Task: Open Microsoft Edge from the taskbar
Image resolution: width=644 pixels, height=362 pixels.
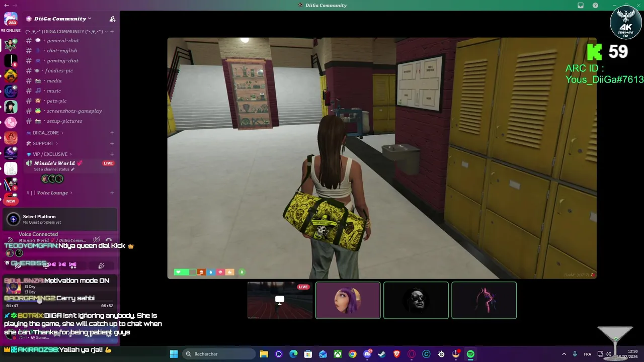Action: 293,354
